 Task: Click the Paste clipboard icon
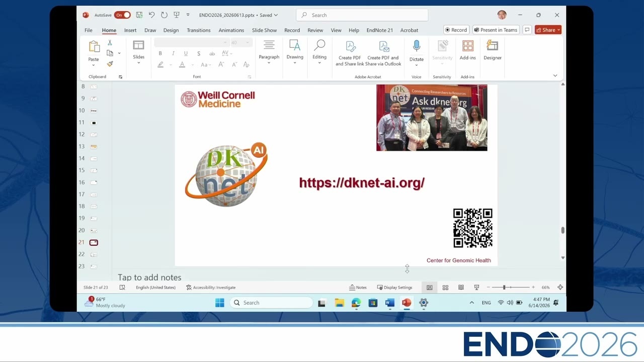point(94,47)
